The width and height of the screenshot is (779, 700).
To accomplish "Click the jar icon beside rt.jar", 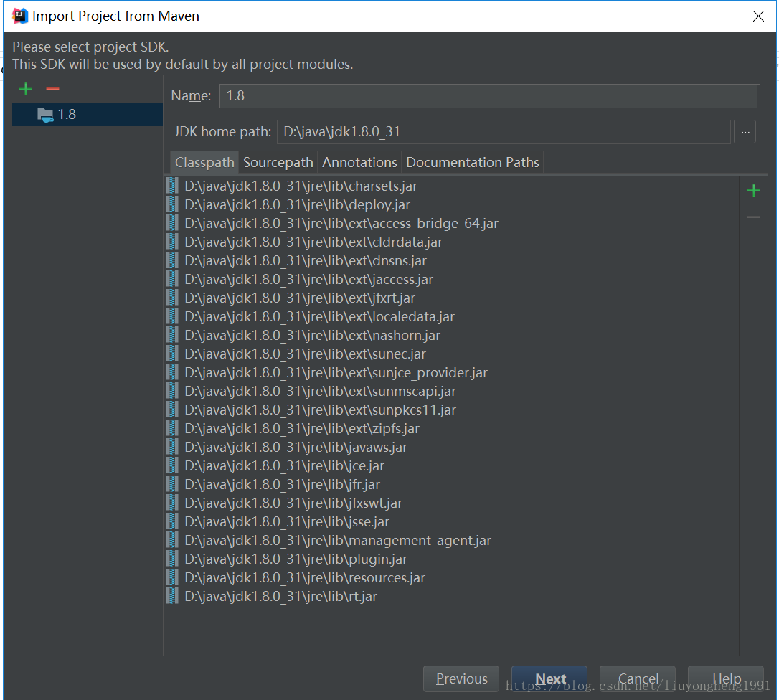I will pos(172,596).
